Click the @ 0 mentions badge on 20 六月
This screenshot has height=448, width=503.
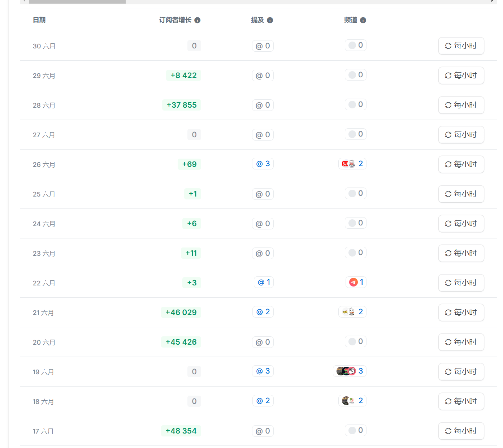point(263,342)
